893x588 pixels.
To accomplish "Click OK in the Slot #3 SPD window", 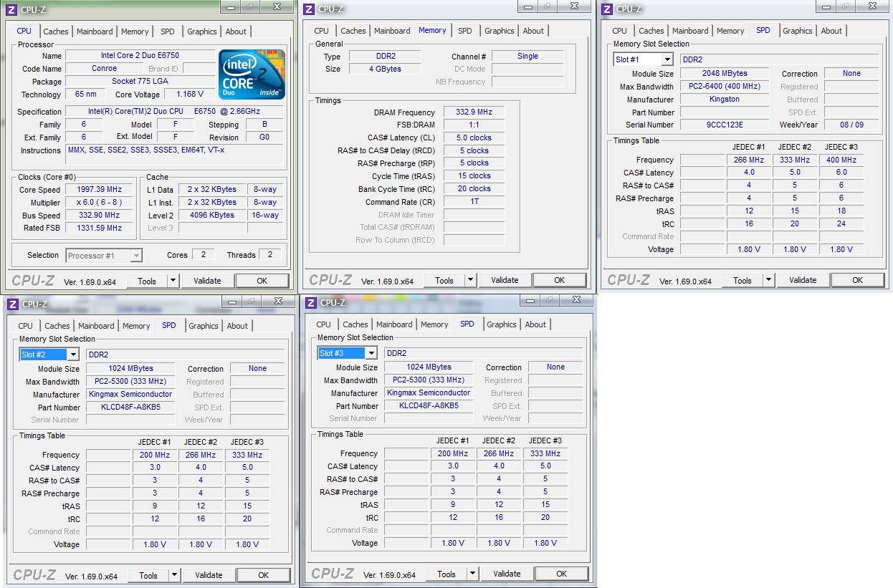I will [561, 574].
